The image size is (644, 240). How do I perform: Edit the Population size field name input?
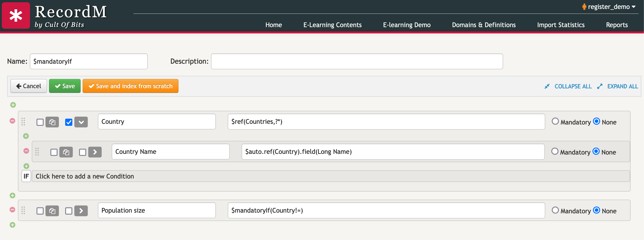tap(157, 210)
